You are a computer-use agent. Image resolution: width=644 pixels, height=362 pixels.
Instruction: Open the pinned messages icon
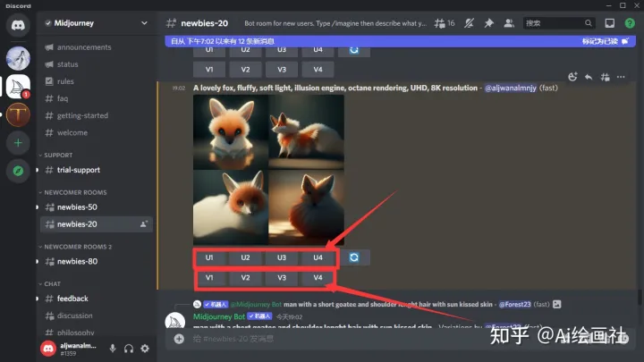tap(488, 23)
